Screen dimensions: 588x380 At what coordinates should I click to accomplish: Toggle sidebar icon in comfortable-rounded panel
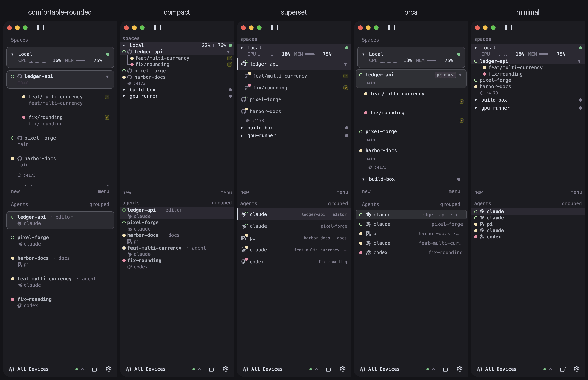click(40, 28)
